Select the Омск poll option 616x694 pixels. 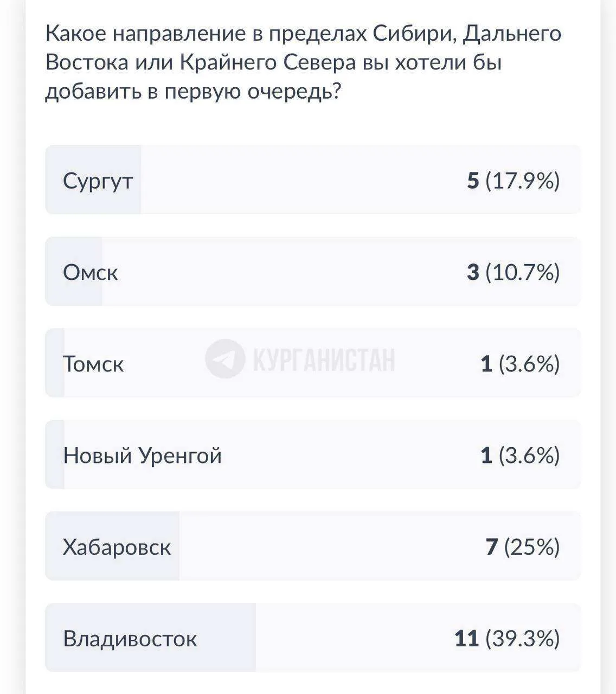(313, 272)
